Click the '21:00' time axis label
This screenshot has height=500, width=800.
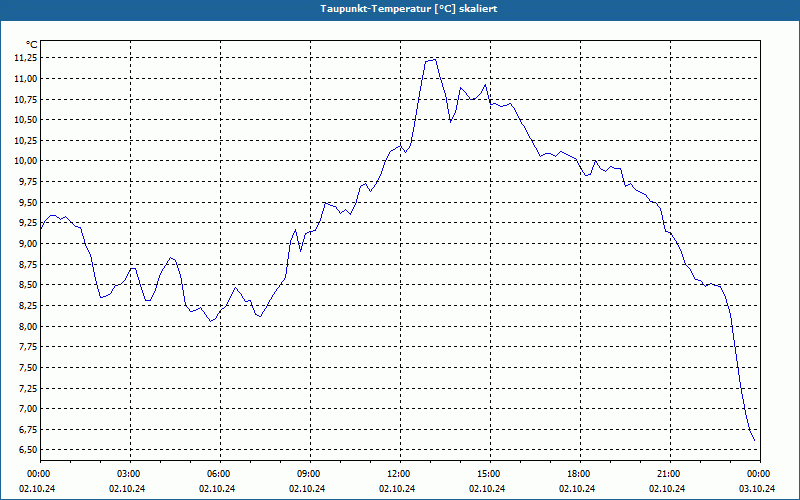click(669, 474)
